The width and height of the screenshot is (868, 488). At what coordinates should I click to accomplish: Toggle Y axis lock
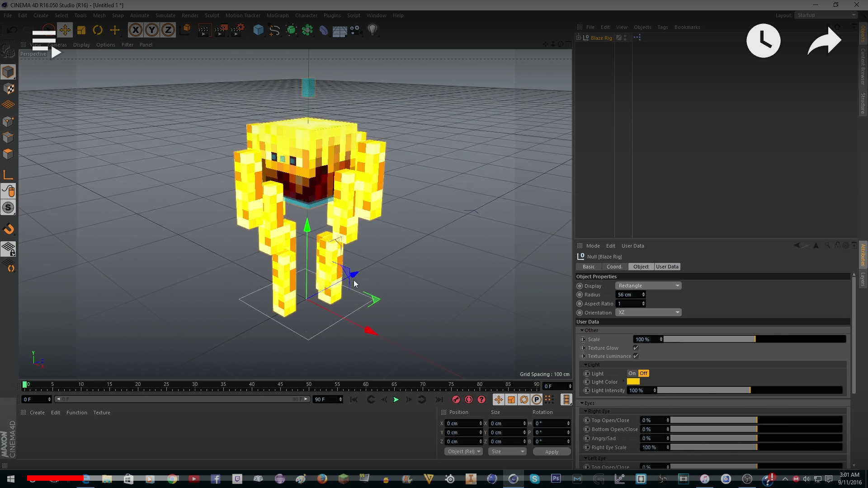(x=152, y=30)
